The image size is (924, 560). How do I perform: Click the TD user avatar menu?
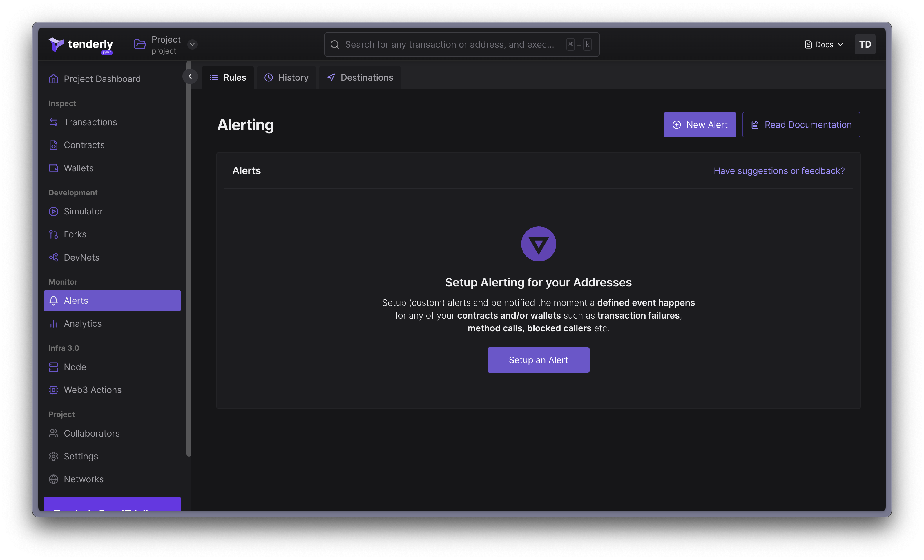tap(865, 44)
